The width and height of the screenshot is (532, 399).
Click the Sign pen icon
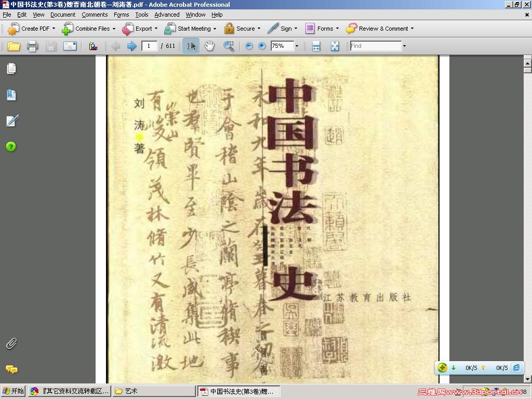(x=273, y=29)
